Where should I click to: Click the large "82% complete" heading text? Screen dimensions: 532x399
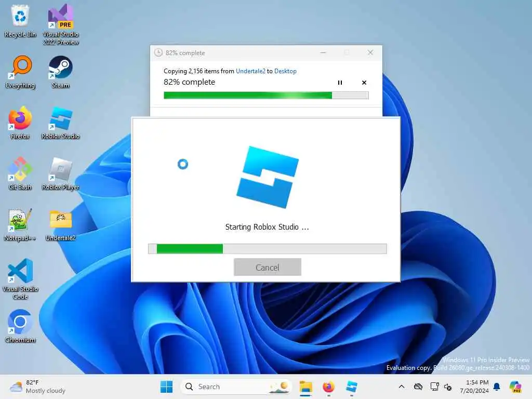(x=189, y=82)
